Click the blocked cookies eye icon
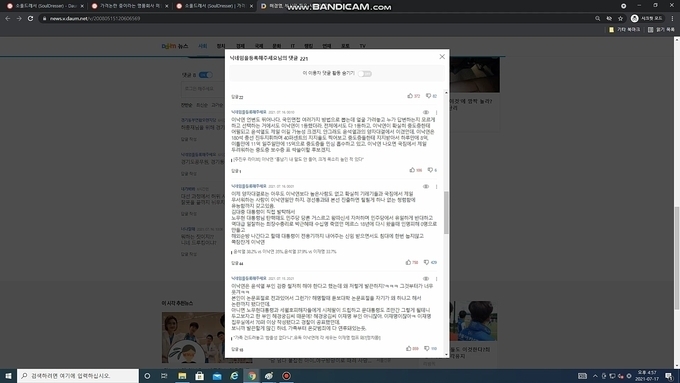 tap(609, 18)
